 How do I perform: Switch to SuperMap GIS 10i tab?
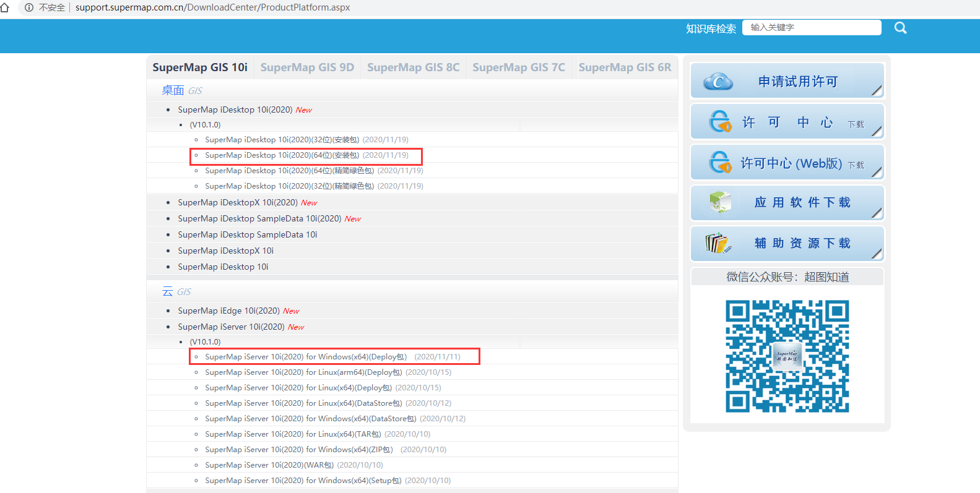(x=200, y=67)
